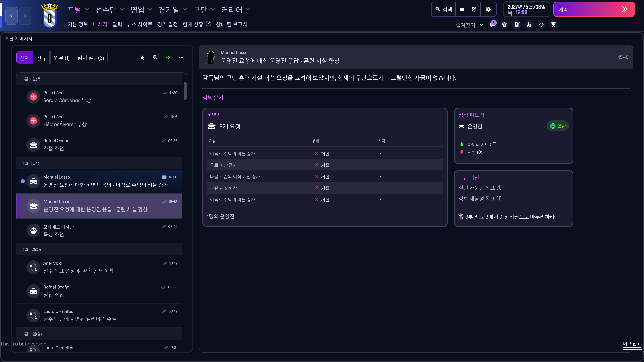Open the bookmark icon in top bar
The image size is (644, 362).
(462, 9)
